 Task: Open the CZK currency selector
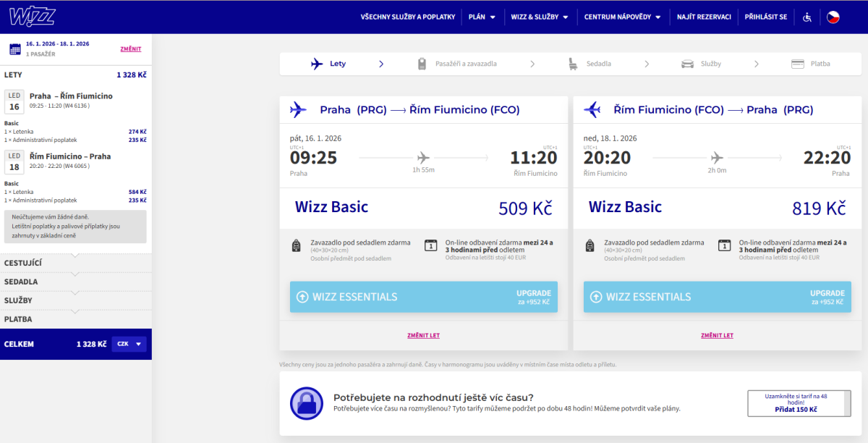[129, 345]
